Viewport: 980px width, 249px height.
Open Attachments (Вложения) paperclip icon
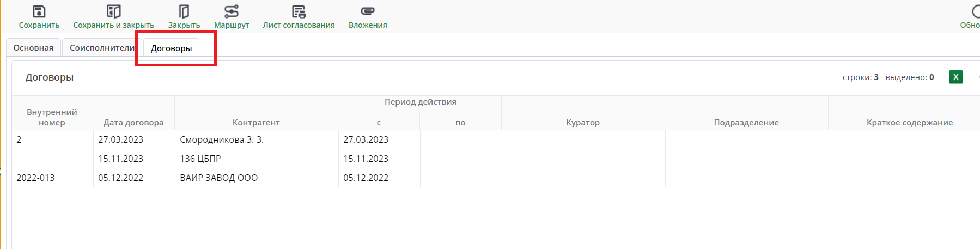pos(368,11)
